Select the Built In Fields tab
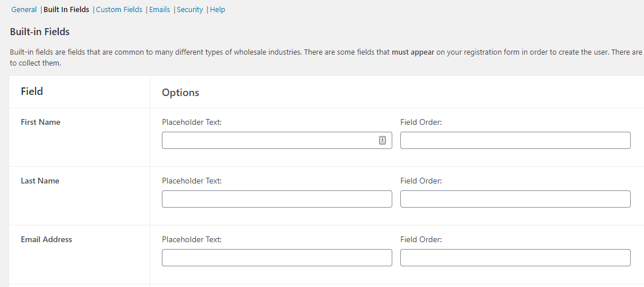The width and height of the screenshot is (644, 287). point(66,10)
